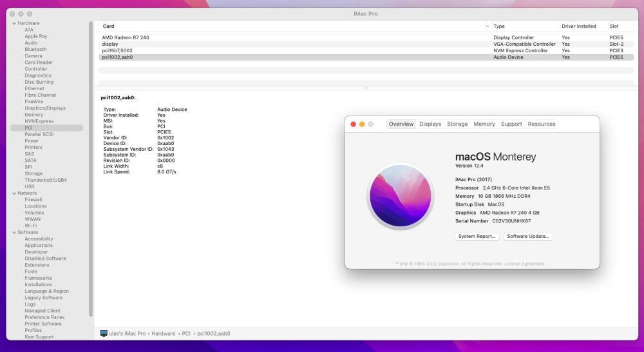Viewport: 644px width, 352px height.
Task: Open the License Agreement link
Action: click(524, 264)
